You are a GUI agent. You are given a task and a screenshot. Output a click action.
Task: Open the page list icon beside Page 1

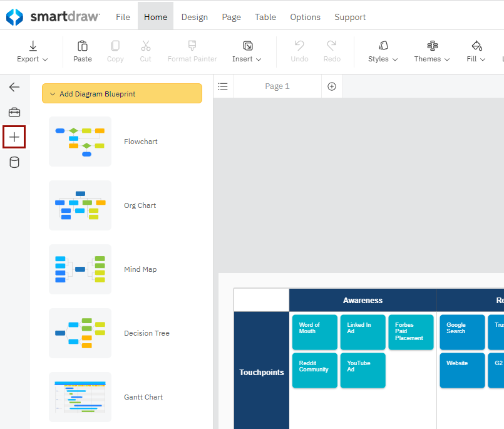coord(223,86)
